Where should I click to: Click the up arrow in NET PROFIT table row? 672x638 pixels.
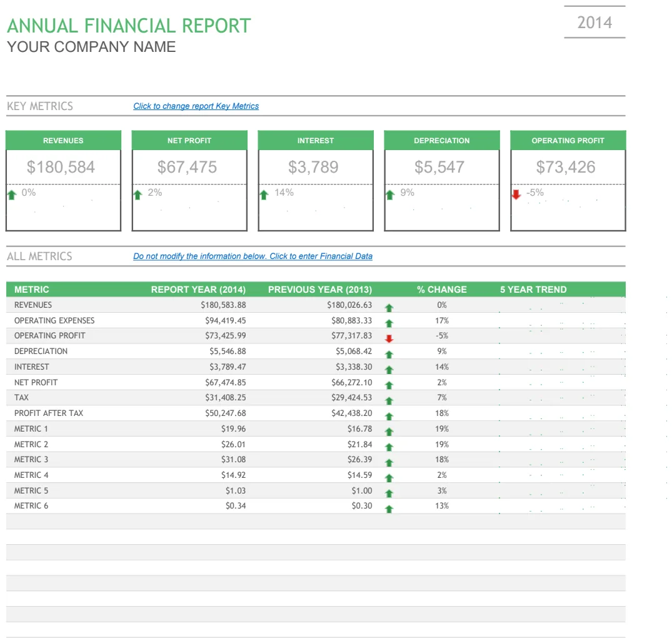tap(389, 385)
